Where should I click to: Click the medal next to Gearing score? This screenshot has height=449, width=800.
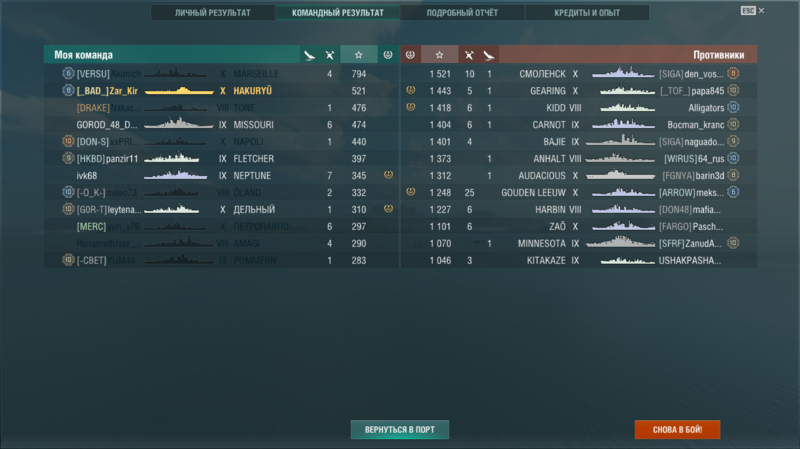pyautogui.click(x=411, y=90)
